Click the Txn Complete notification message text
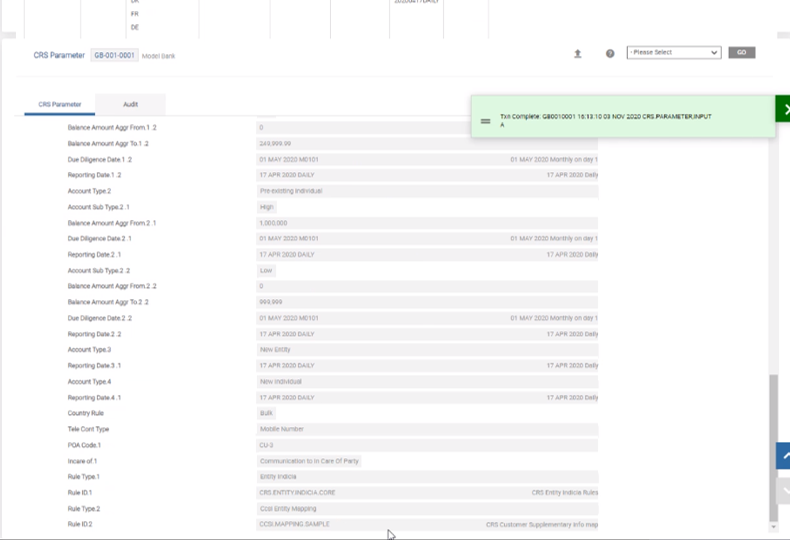The image size is (790, 540). [x=606, y=120]
